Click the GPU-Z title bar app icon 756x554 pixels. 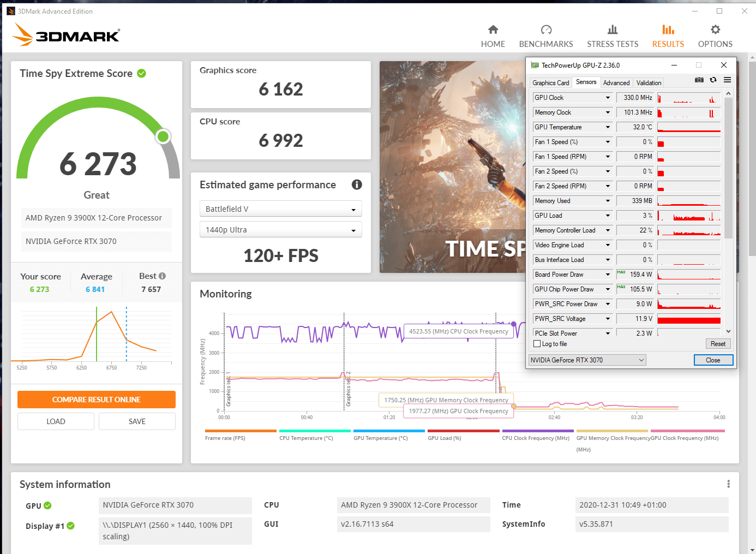click(x=535, y=65)
